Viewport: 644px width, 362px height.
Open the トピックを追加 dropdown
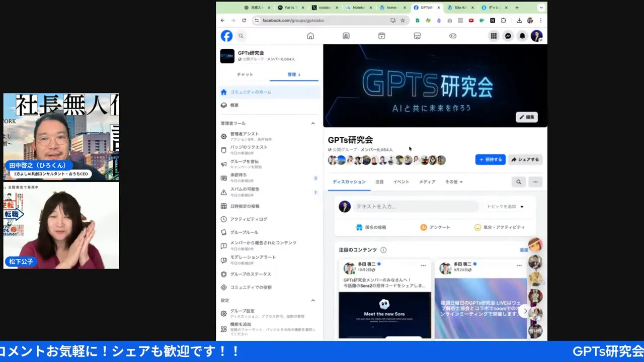[x=505, y=206]
